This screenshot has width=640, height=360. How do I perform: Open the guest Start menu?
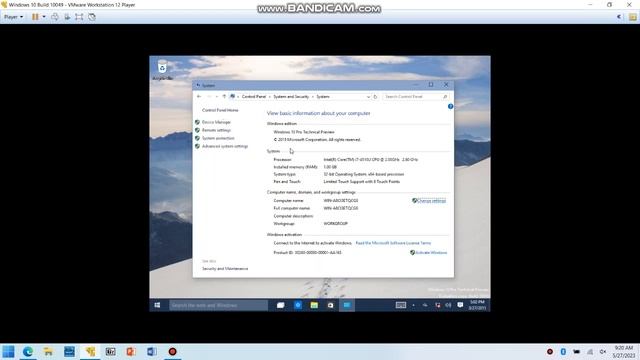tap(157, 305)
